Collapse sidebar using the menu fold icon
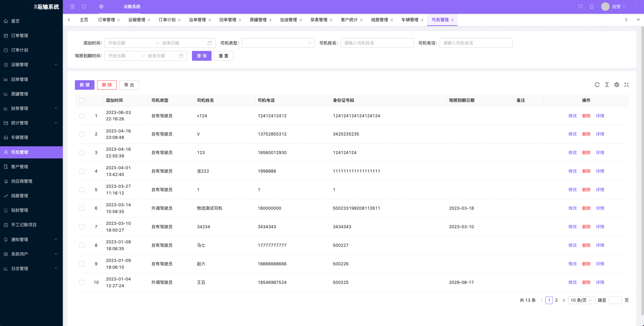 click(72, 6)
